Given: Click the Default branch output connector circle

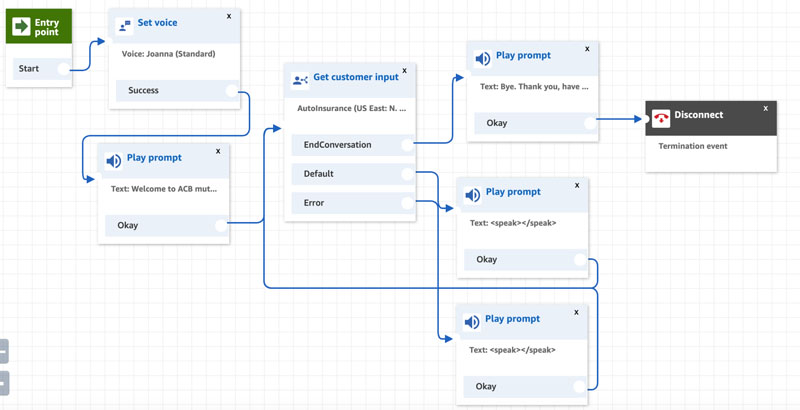Looking at the screenshot, I should (407, 174).
